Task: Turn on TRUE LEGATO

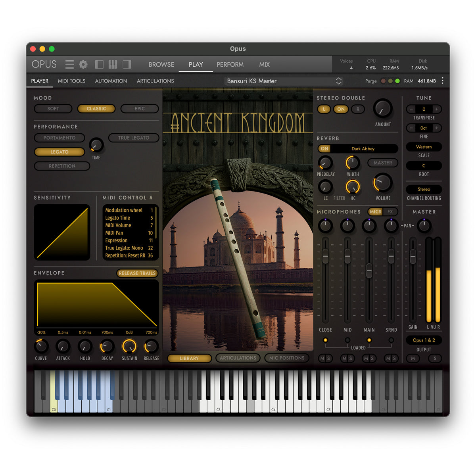Action: coord(134,138)
